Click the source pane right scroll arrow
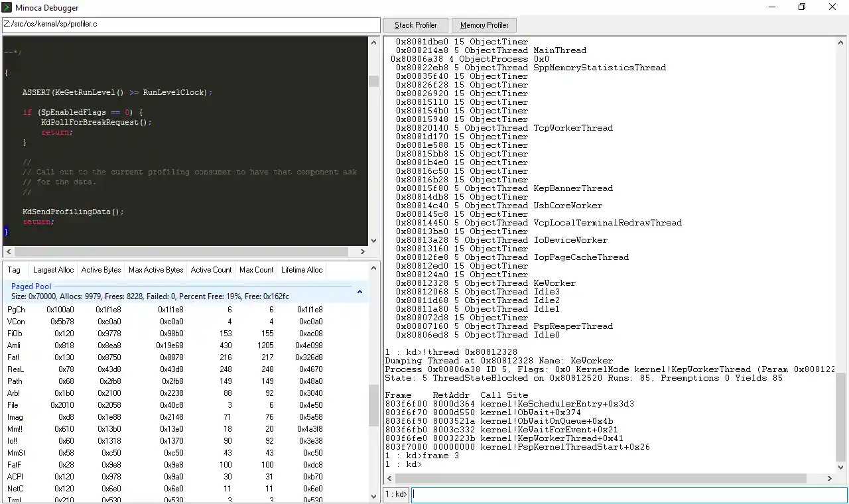The image size is (849, 504). coord(362,251)
